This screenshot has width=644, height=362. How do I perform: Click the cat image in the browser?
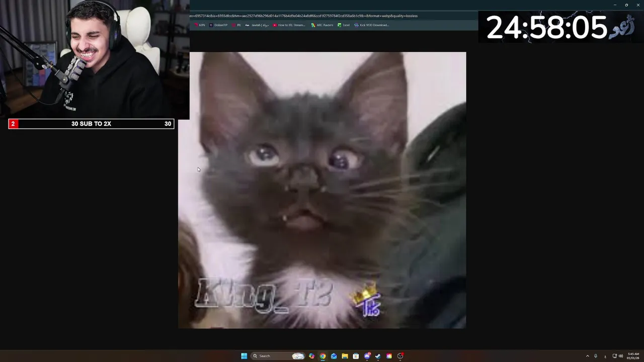pyautogui.click(x=322, y=190)
